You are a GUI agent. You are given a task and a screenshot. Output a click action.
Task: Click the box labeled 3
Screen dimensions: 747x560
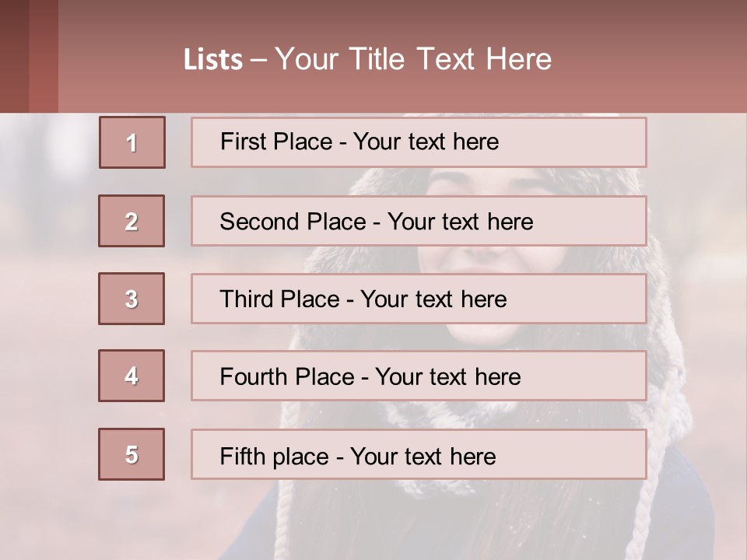pos(132,299)
